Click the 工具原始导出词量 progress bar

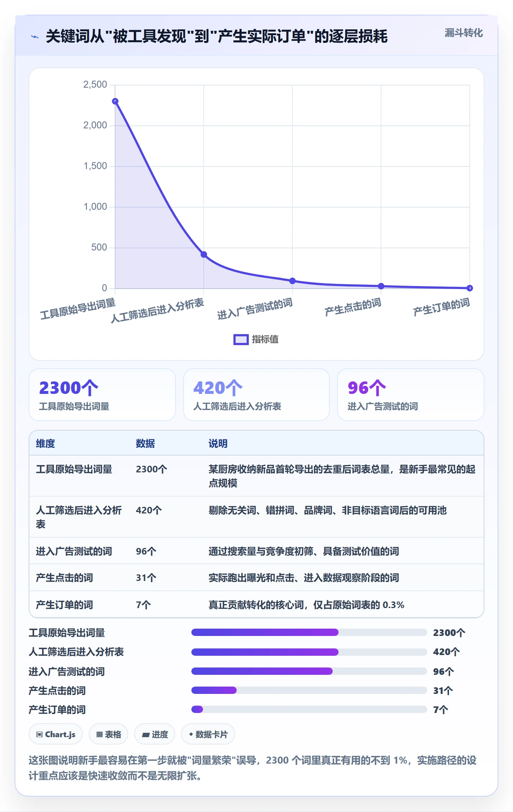pyautogui.click(x=309, y=632)
